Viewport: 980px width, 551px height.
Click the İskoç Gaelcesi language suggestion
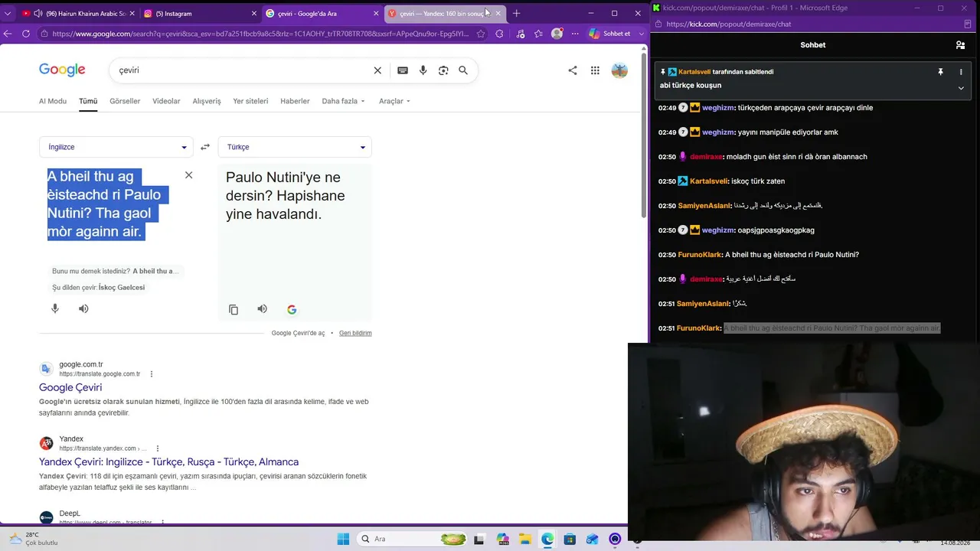[x=122, y=288]
